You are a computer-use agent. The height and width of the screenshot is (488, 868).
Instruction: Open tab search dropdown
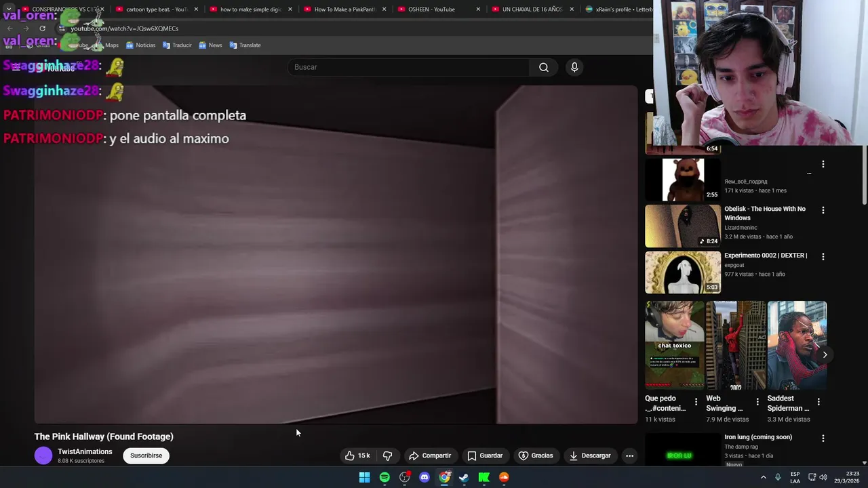8,9
